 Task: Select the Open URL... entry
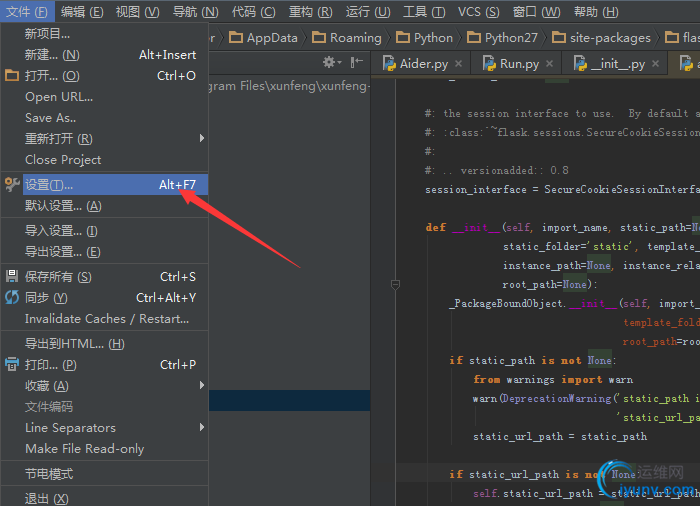click(x=104, y=96)
